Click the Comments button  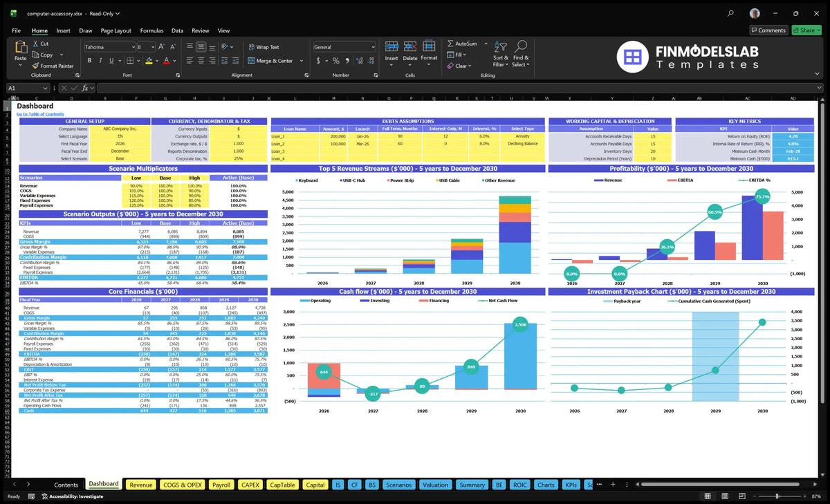point(768,30)
